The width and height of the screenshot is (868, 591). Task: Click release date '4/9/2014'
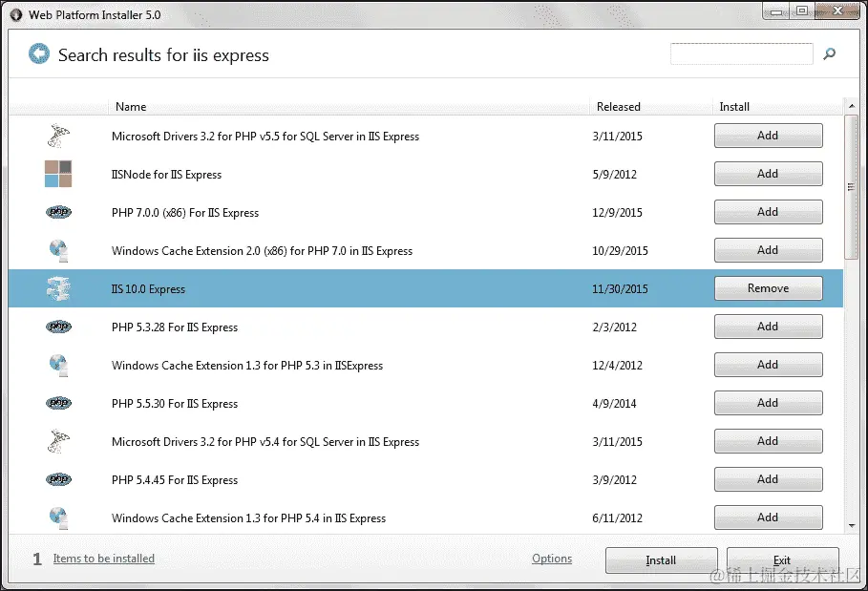click(x=614, y=404)
